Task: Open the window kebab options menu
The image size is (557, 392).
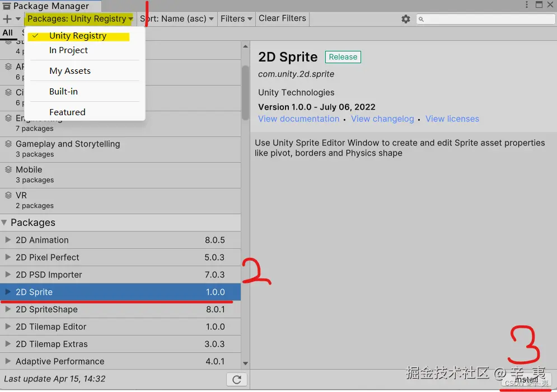Action: point(527,4)
